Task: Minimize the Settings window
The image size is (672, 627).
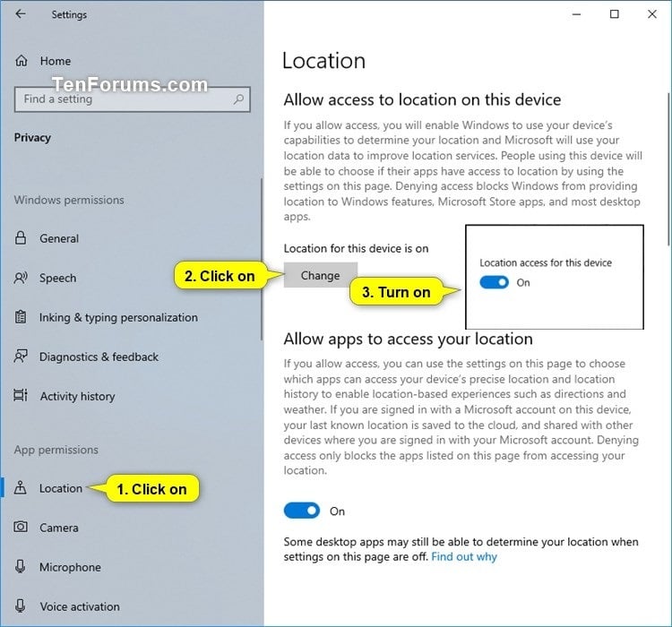Action: [x=576, y=14]
